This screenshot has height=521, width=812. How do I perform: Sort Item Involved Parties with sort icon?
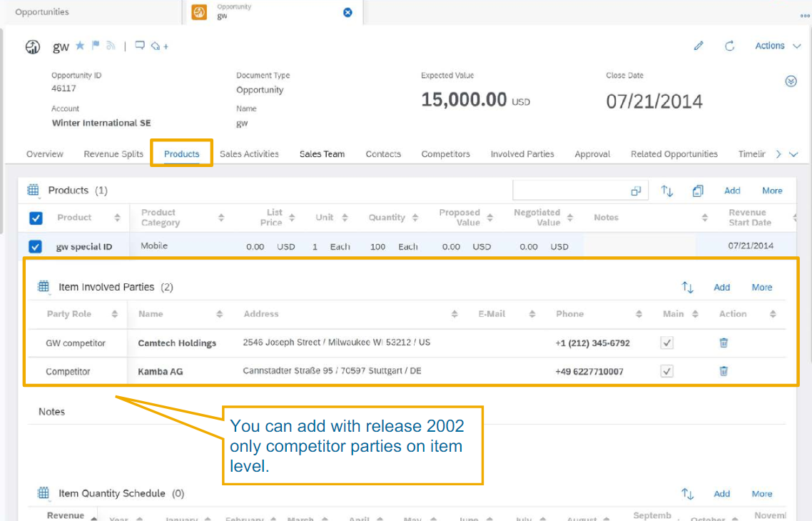coord(687,287)
